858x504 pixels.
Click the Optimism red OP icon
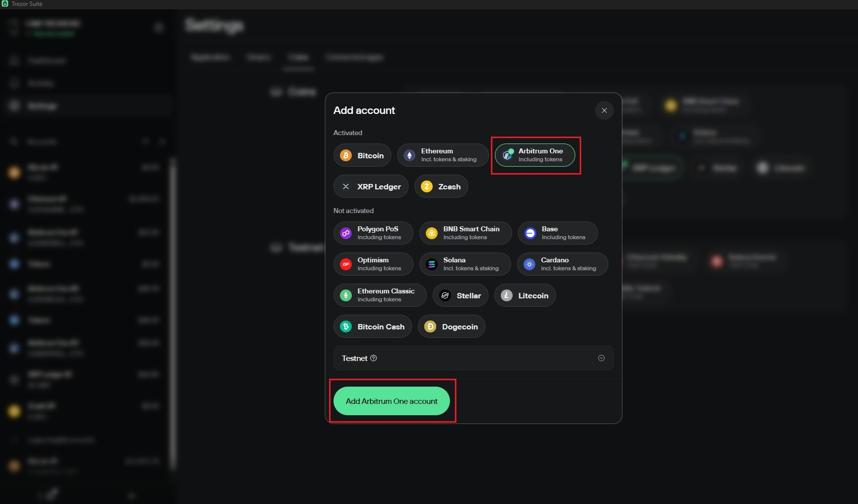coord(346,264)
